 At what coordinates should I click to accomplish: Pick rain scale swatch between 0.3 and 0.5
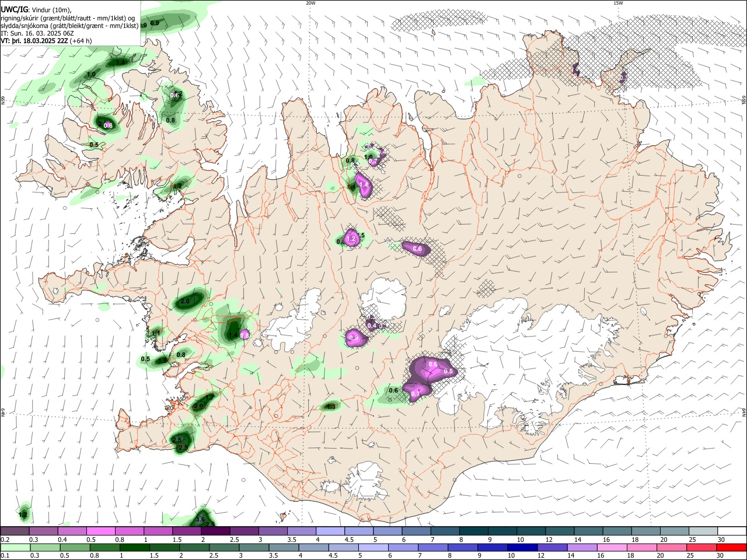[x=46, y=547]
